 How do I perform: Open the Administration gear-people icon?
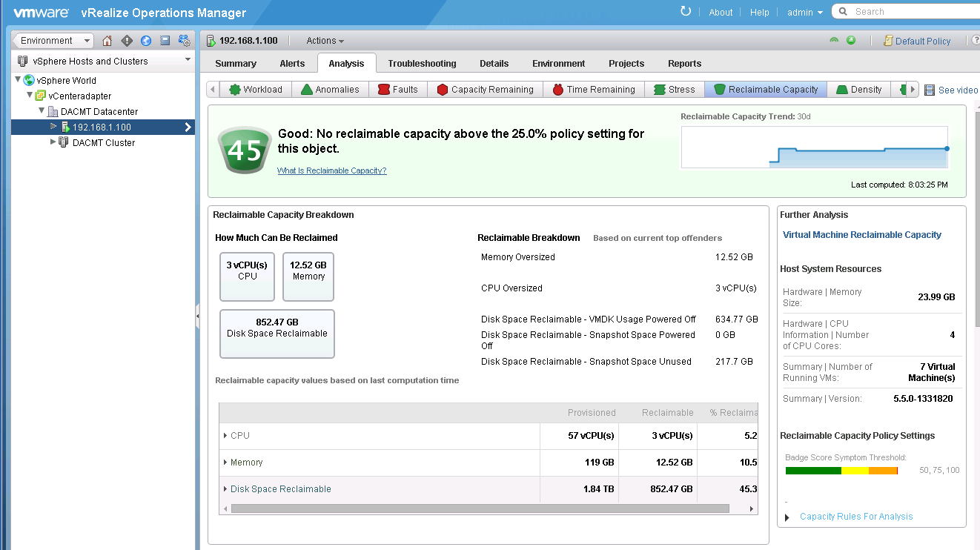(x=184, y=41)
